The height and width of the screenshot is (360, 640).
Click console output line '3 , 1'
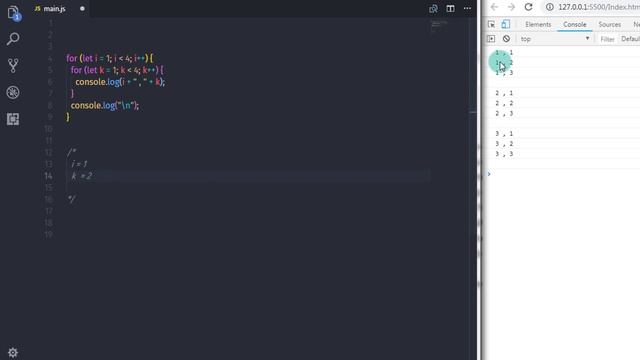click(x=504, y=134)
